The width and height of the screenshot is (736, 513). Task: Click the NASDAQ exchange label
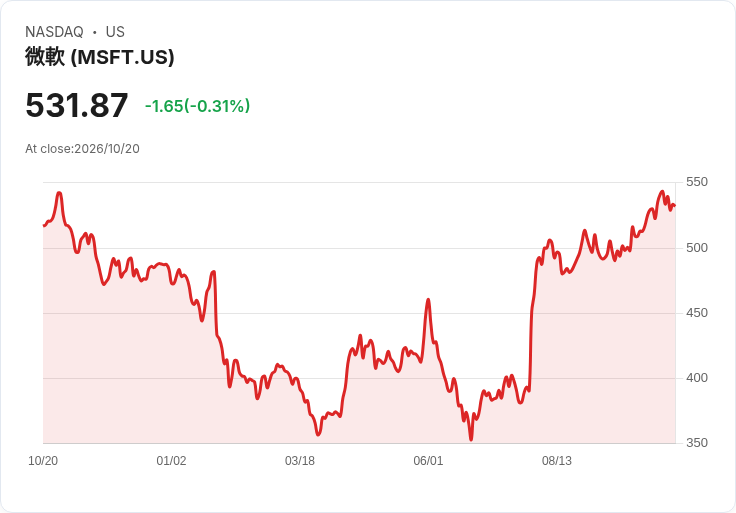(54, 32)
